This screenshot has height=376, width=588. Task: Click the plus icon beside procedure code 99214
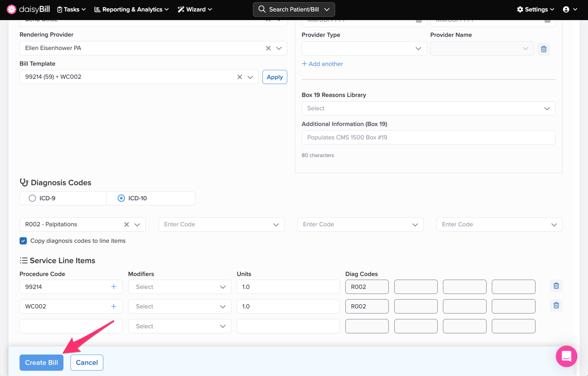(114, 287)
